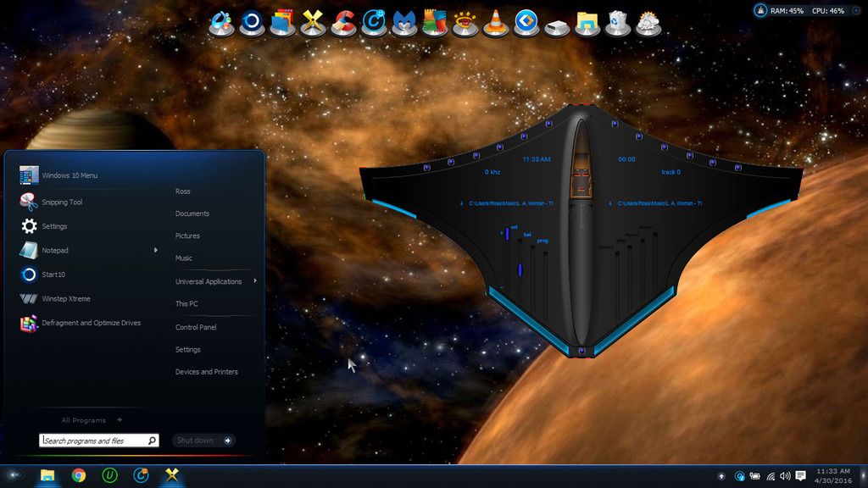The height and width of the screenshot is (488, 868).
Task: Open Settings below Control Panel
Action: pyautogui.click(x=187, y=350)
